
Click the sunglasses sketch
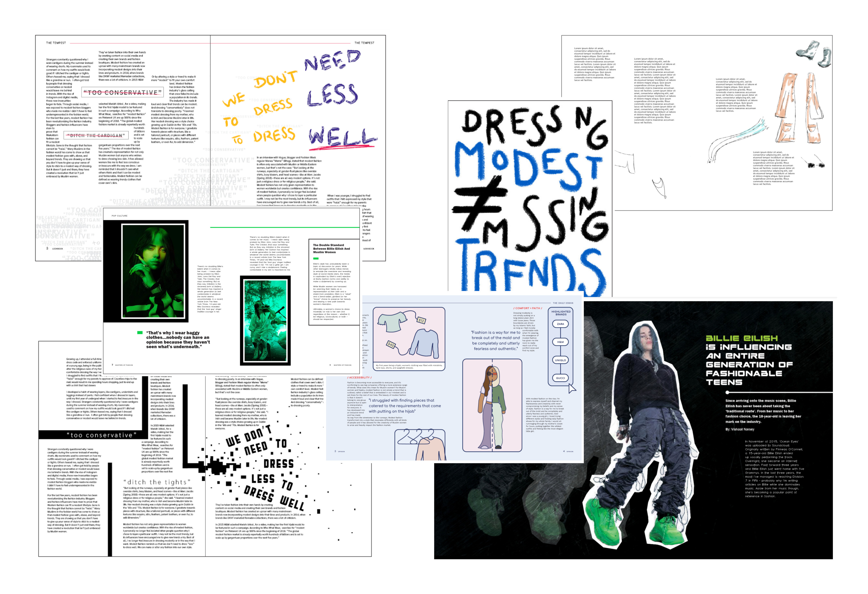(x=815, y=165)
